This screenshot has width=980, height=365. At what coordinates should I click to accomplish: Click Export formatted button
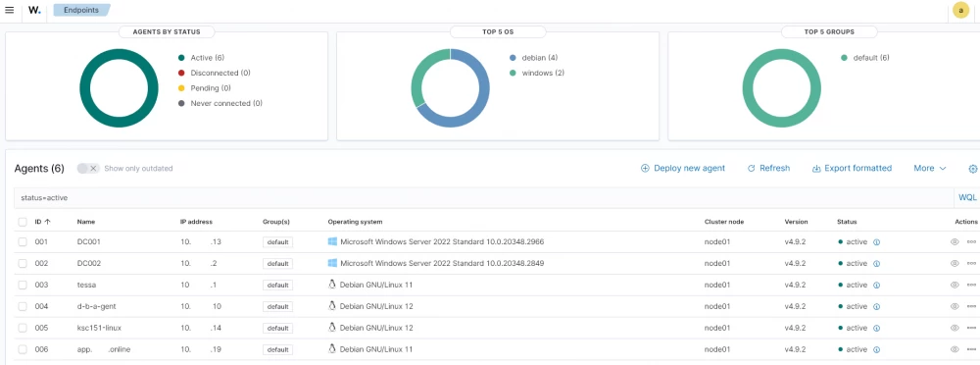pos(852,169)
